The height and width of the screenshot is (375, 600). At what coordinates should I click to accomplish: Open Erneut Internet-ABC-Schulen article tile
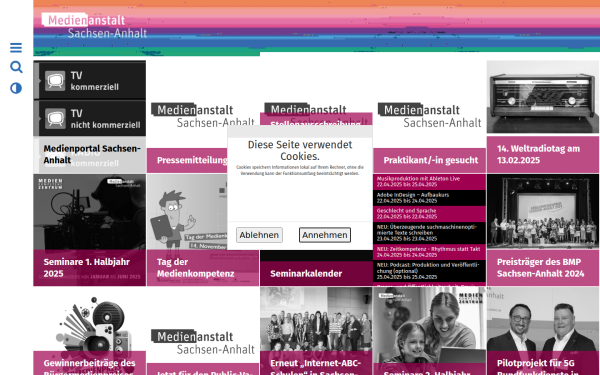coord(316,363)
